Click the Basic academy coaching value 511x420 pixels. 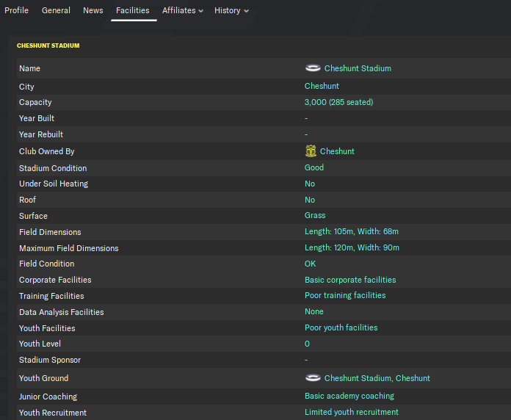(x=349, y=396)
